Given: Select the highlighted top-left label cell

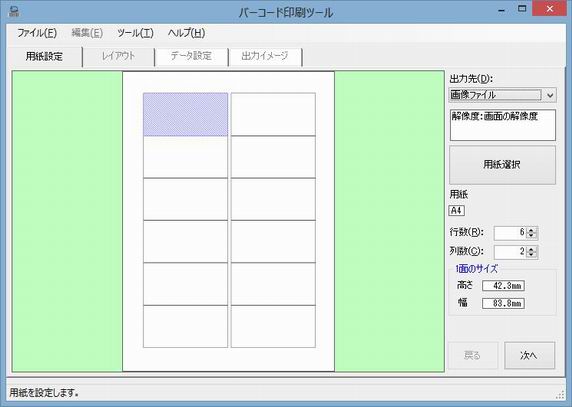Looking at the screenshot, I should 185,114.
